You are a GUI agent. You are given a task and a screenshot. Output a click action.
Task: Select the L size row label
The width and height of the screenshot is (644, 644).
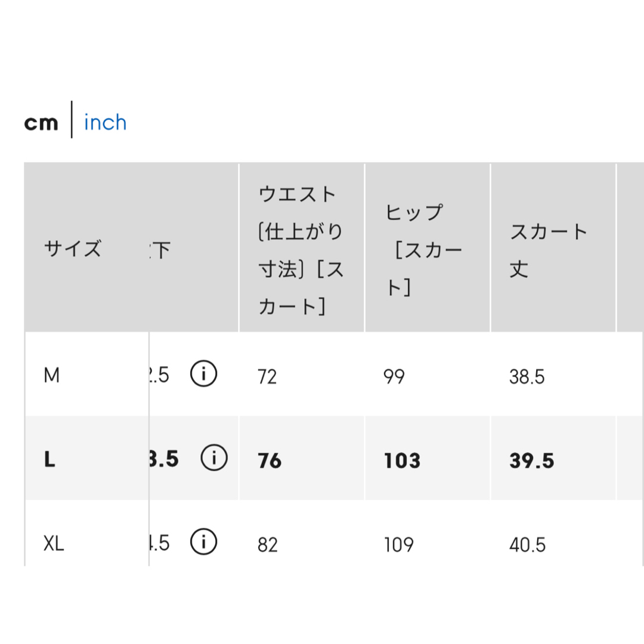[x=49, y=459]
